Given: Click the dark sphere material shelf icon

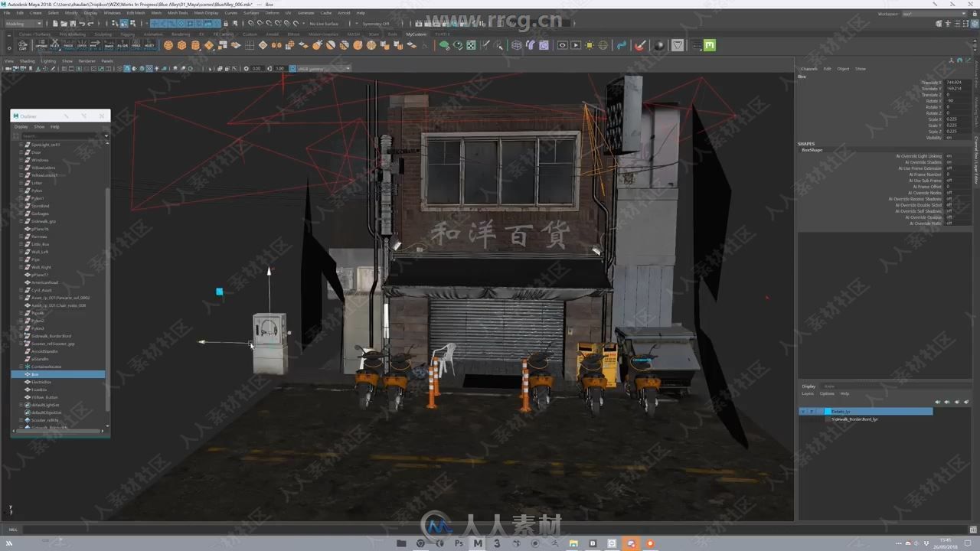Looking at the screenshot, I should click(659, 45).
